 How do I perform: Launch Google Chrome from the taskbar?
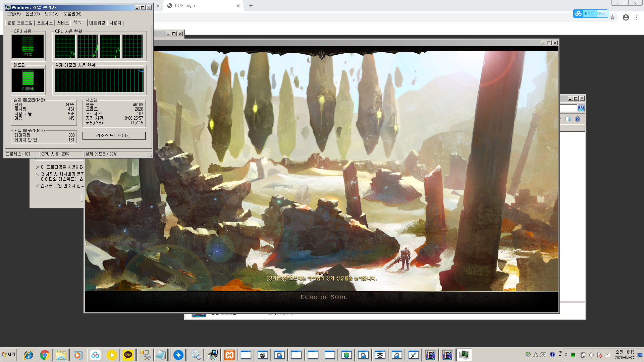(45, 355)
